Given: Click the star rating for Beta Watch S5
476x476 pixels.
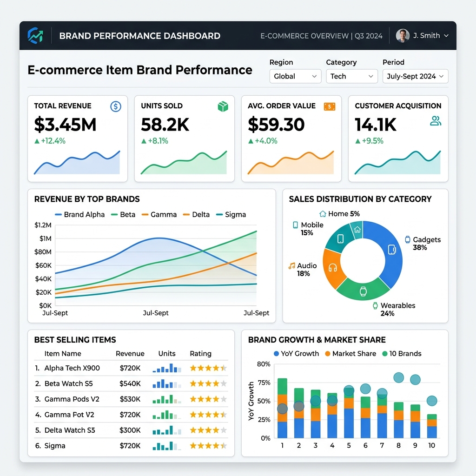Looking at the screenshot, I should 208,383.
